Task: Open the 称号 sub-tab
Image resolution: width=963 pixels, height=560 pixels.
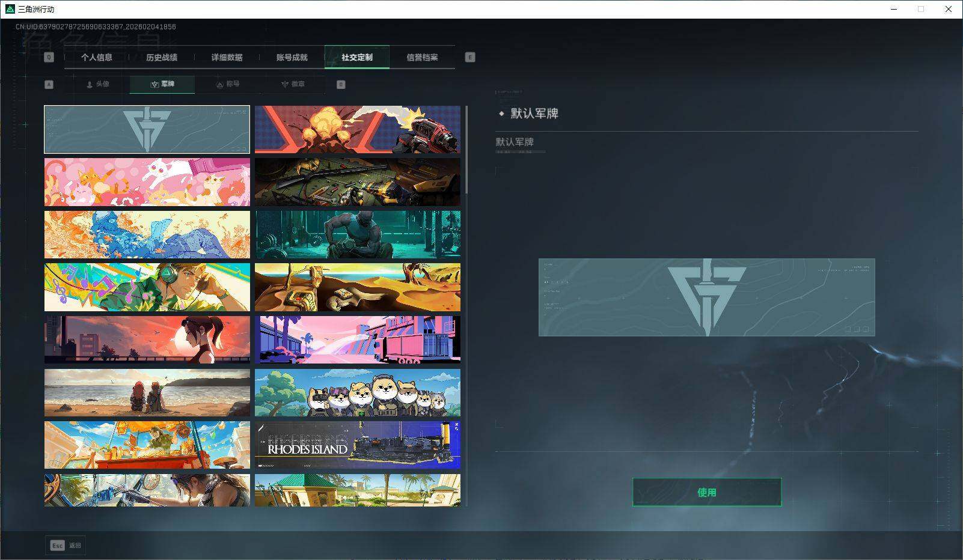Action: (x=228, y=84)
